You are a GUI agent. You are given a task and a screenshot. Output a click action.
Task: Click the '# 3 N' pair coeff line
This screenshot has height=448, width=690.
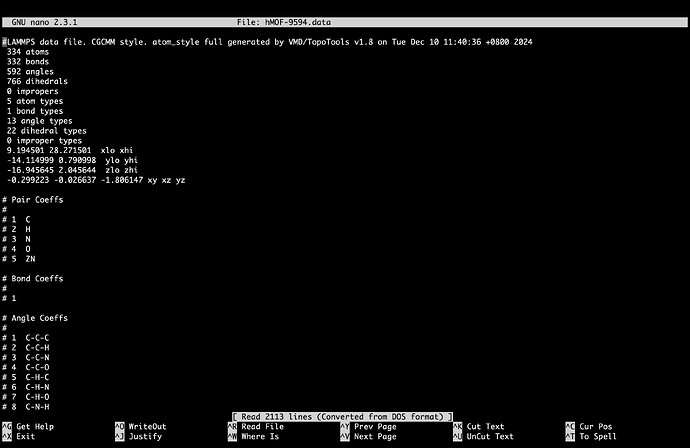(16, 239)
